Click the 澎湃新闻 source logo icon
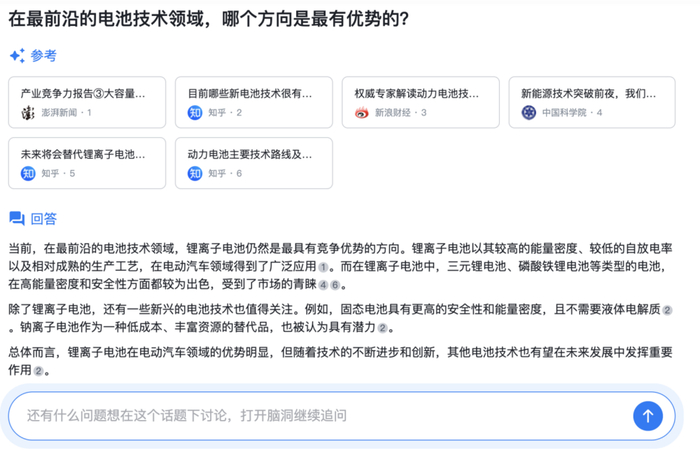The image size is (700, 462). click(28, 113)
